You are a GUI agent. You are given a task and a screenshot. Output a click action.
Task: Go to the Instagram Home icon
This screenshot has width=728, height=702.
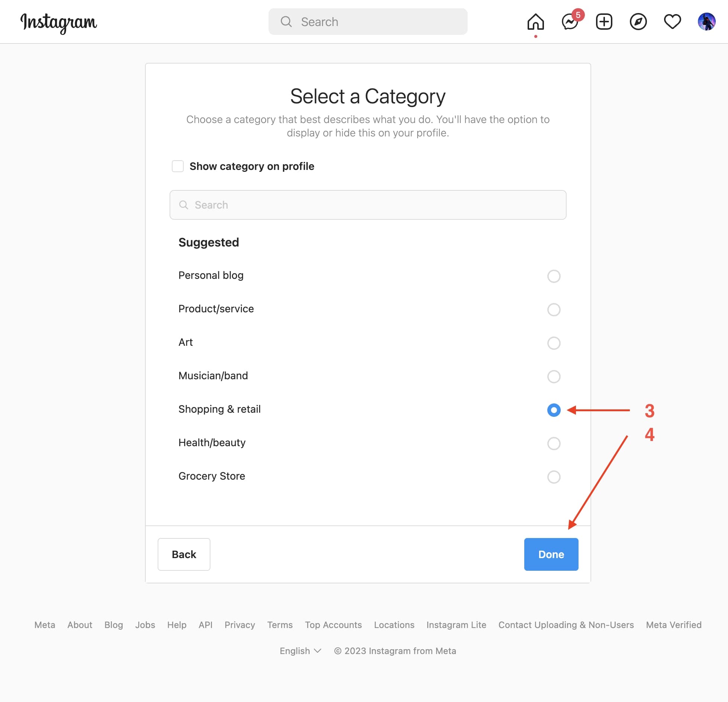535,22
